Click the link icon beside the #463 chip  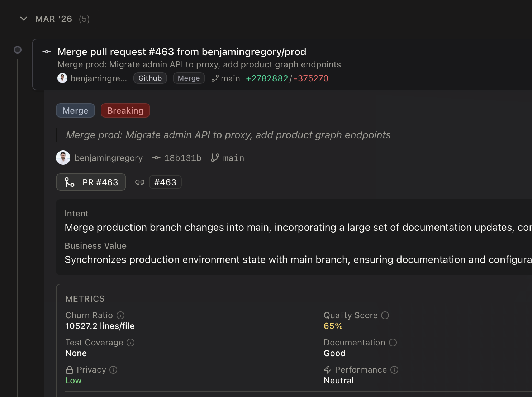point(140,182)
